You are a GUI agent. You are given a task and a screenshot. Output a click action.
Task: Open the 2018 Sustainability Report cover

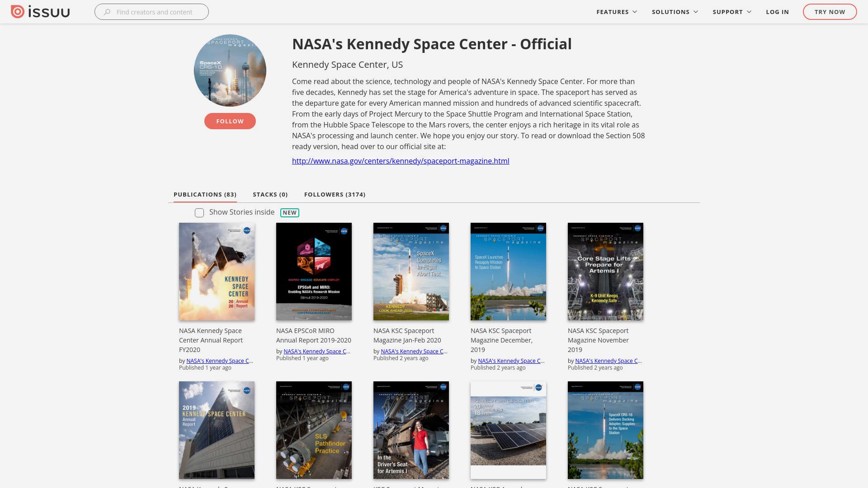[508, 430]
